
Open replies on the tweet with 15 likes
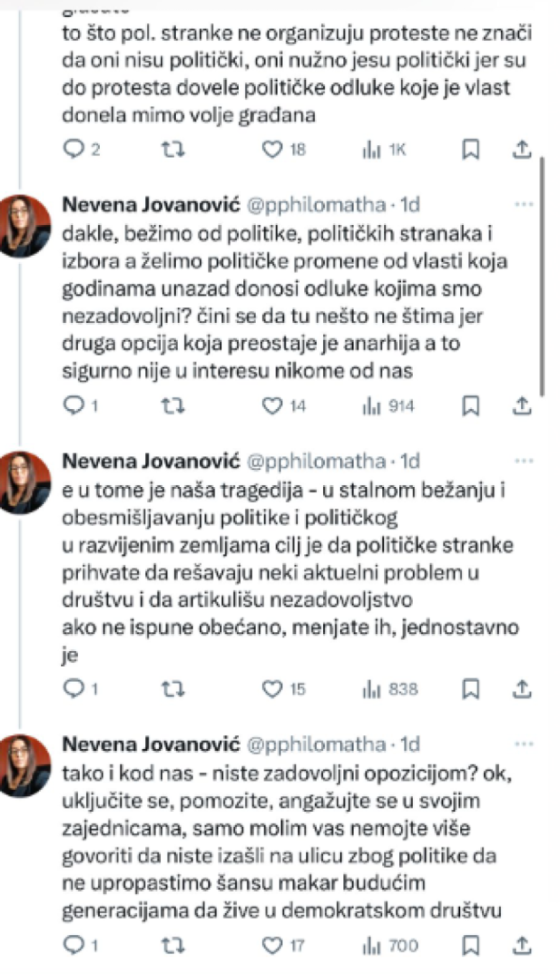point(75,689)
